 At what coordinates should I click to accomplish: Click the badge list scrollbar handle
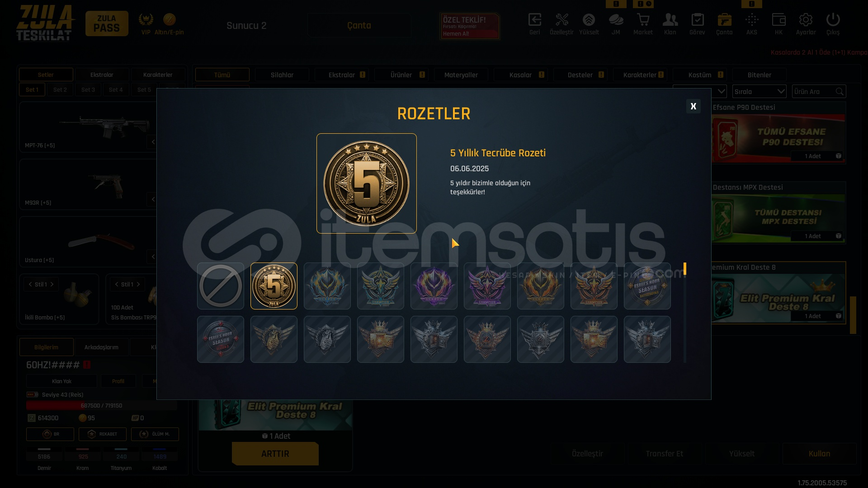coord(685,269)
